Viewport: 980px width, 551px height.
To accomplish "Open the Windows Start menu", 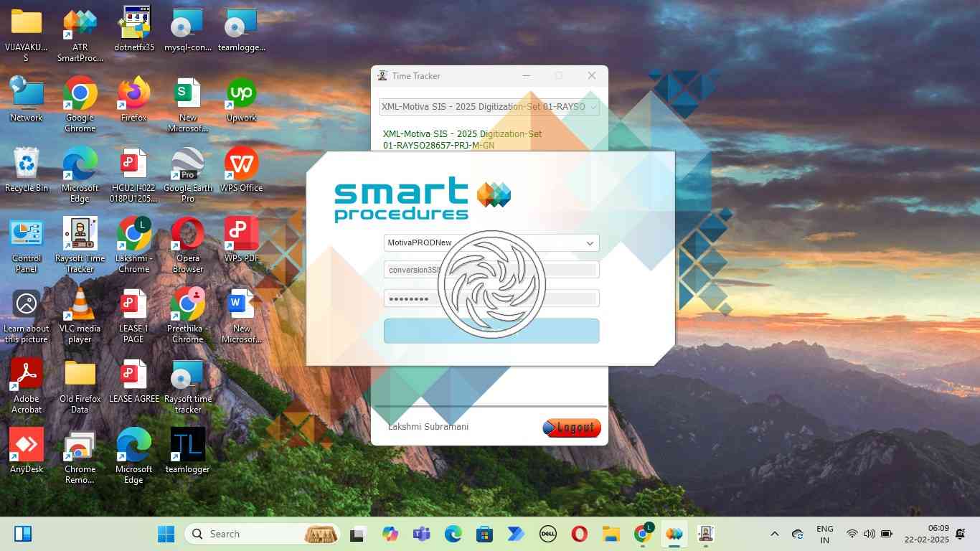I will [x=166, y=534].
